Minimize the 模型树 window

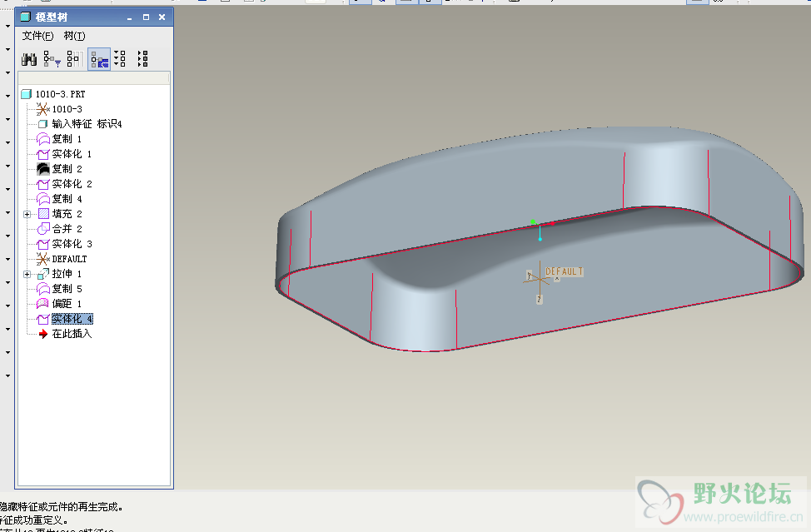pos(129,17)
